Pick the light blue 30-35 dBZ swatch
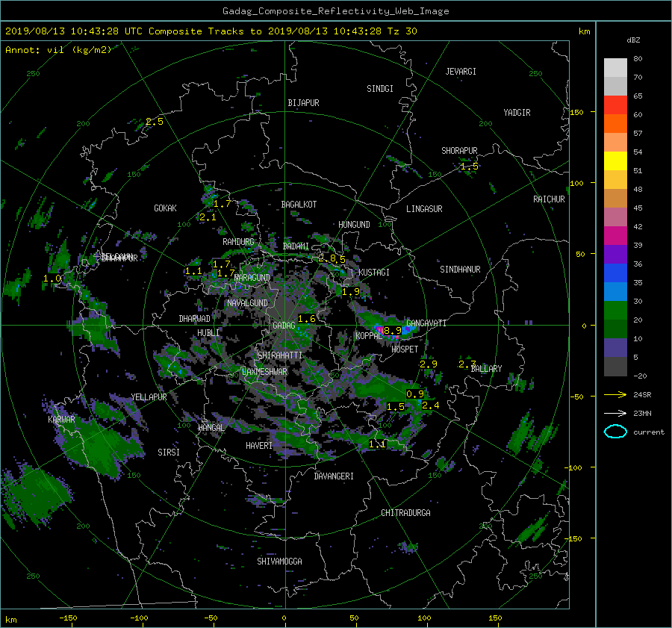 point(615,291)
